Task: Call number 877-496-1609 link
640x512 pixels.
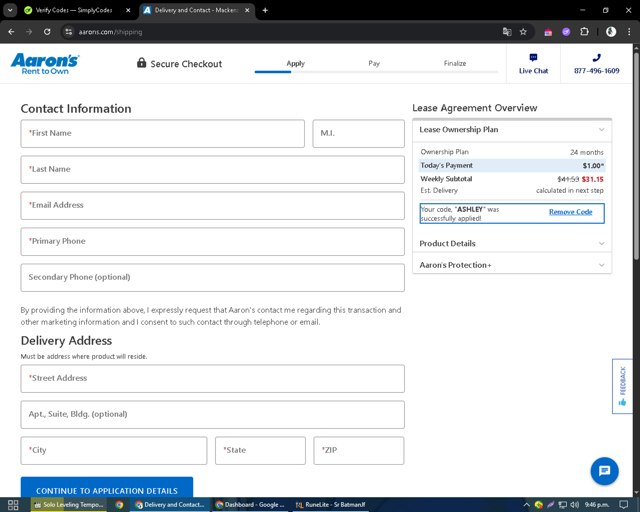Action: click(x=596, y=71)
